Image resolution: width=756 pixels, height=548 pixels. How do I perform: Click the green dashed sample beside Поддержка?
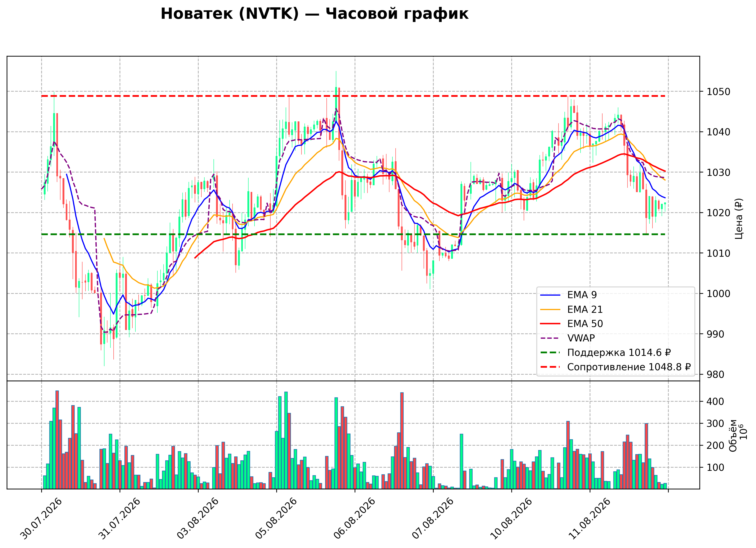[550, 352]
